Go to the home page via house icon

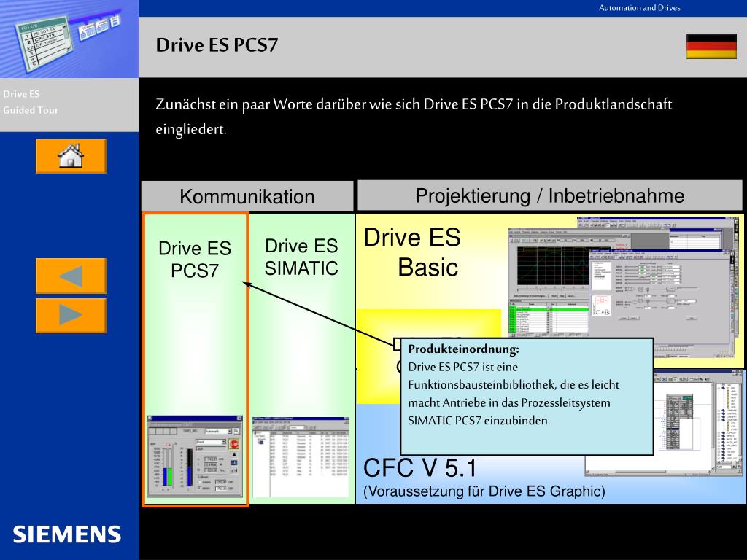[71, 156]
